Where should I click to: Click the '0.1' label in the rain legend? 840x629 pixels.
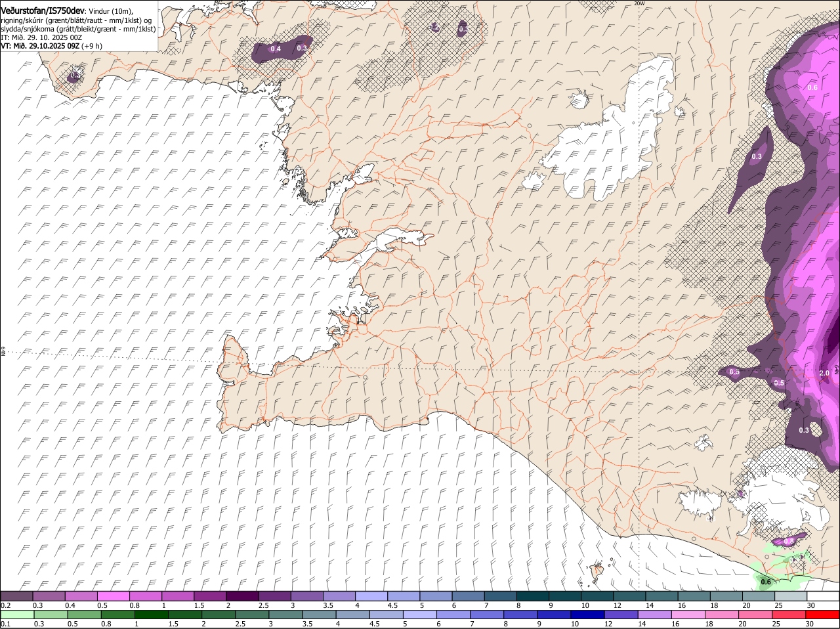(x=6, y=624)
